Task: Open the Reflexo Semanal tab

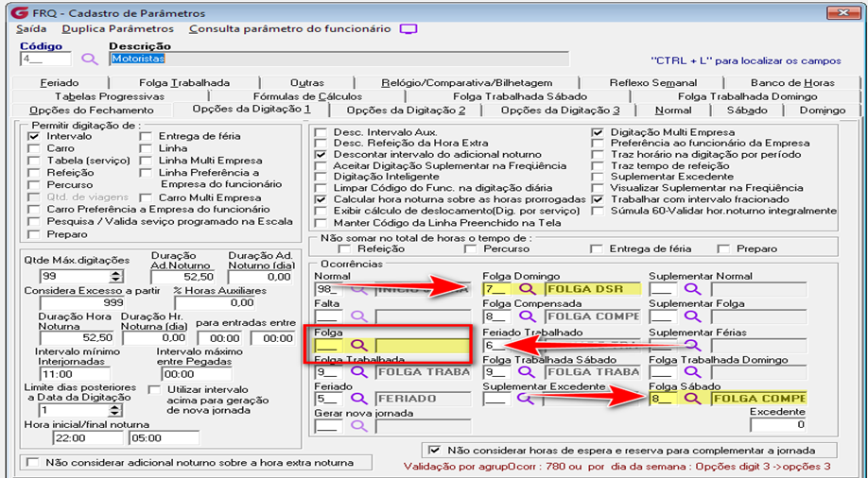Action: click(x=653, y=83)
